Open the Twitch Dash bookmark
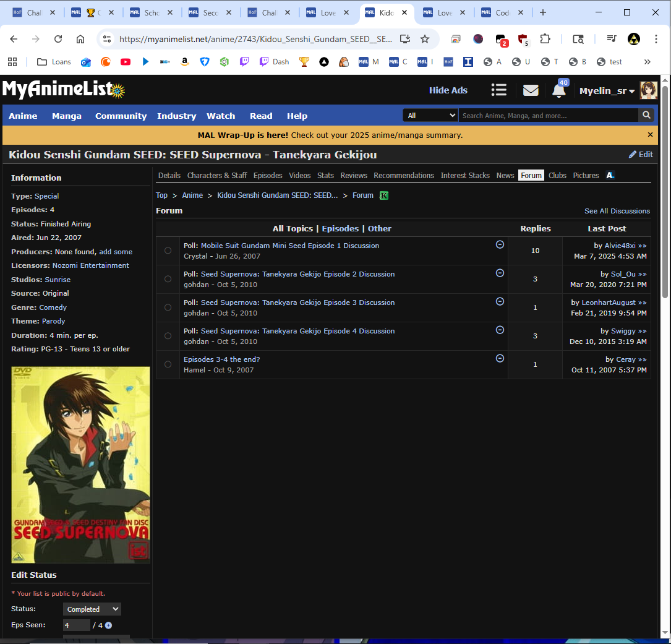This screenshot has width=671, height=644. (275, 62)
